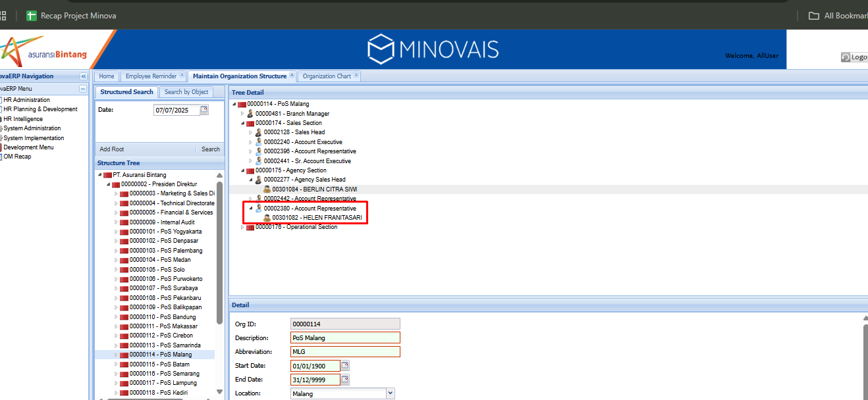Select 00000114 - PoS Malang in Structure Tree
Viewport: 868px width, 400px height.
[x=155, y=355]
